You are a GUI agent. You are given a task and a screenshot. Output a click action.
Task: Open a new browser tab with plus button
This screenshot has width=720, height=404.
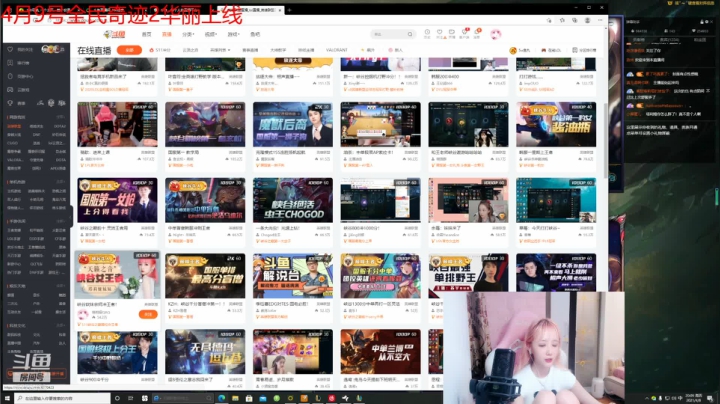290,10
